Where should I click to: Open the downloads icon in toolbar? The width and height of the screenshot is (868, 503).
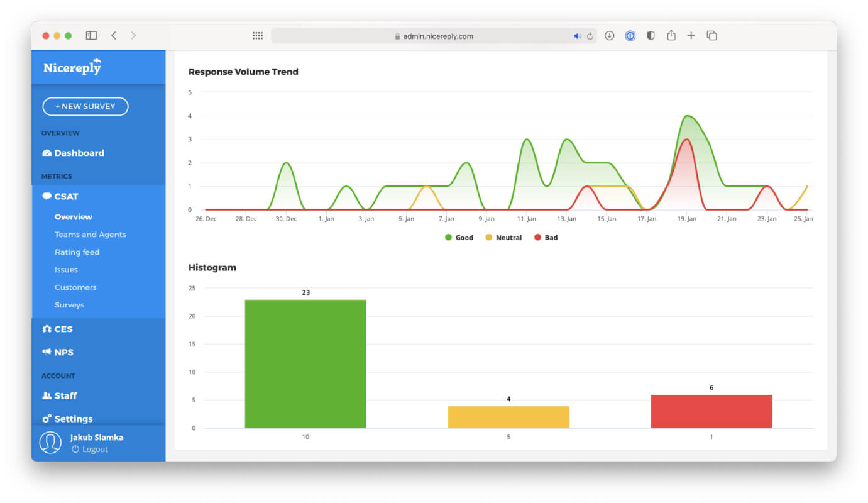click(609, 36)
